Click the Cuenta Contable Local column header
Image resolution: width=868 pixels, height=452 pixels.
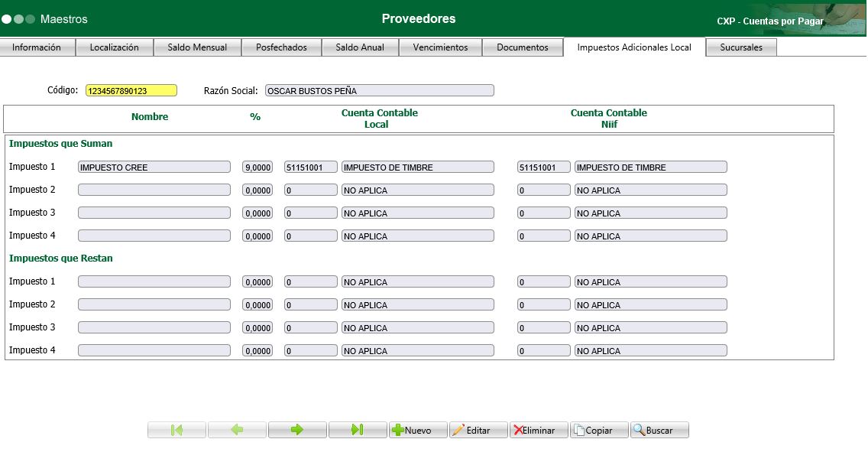click(379, 119)
